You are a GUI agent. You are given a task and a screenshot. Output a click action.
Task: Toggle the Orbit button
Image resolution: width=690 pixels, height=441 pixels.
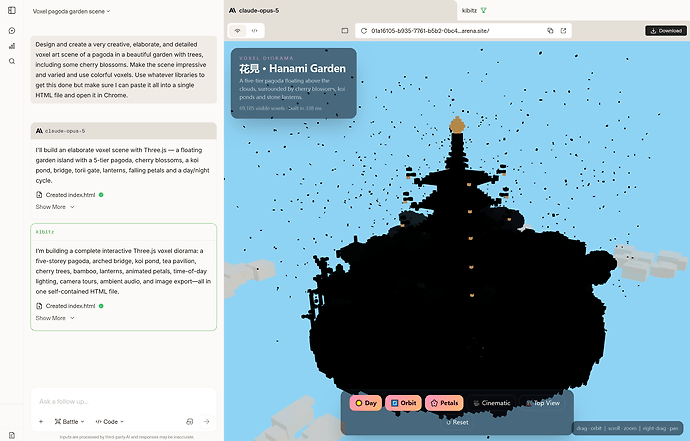coord(404,403)
